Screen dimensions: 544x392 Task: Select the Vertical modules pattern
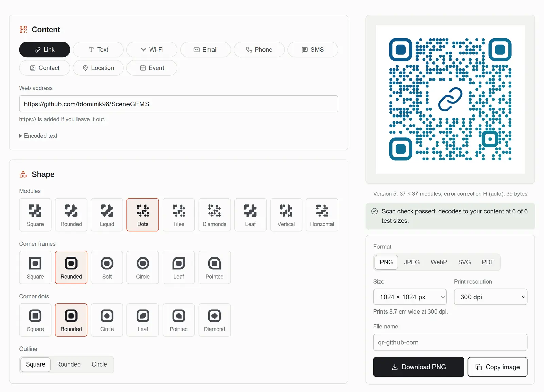(x=286, y=215)
